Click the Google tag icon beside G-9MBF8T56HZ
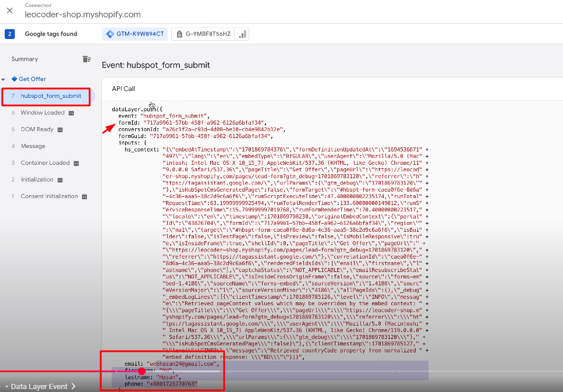The height and width of the screenshot is (392, 563). tap(179, 34)
